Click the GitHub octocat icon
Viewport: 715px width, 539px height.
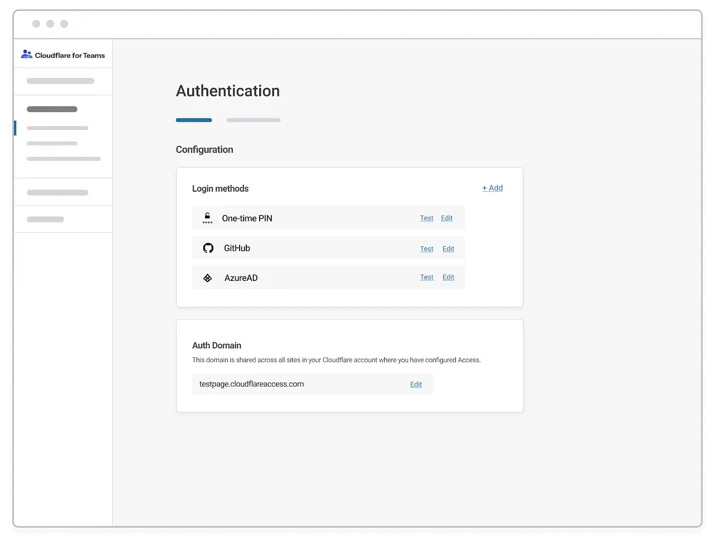click(208, 248)
